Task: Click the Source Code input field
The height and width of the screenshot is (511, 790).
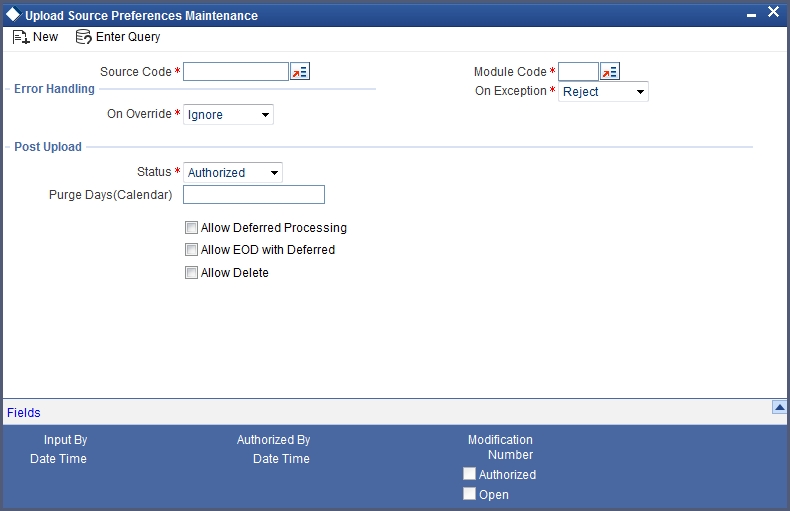Action: click(x=236, y=72)
